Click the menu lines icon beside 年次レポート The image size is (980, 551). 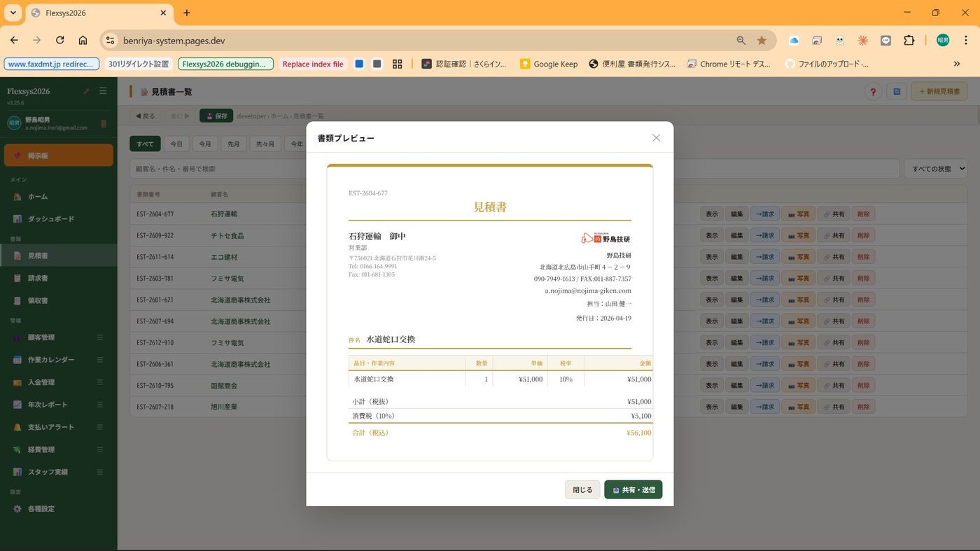[99, 405]
